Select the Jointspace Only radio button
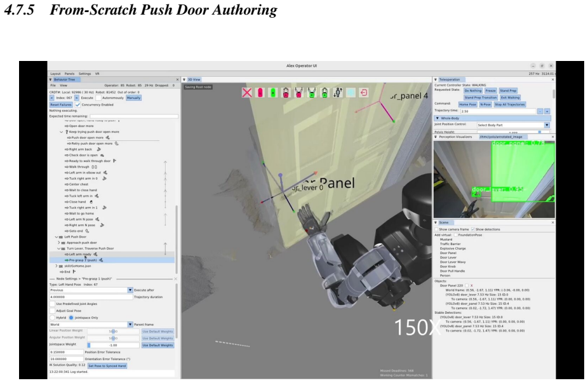This screenshot has width=588, height=383. point(71,318)
